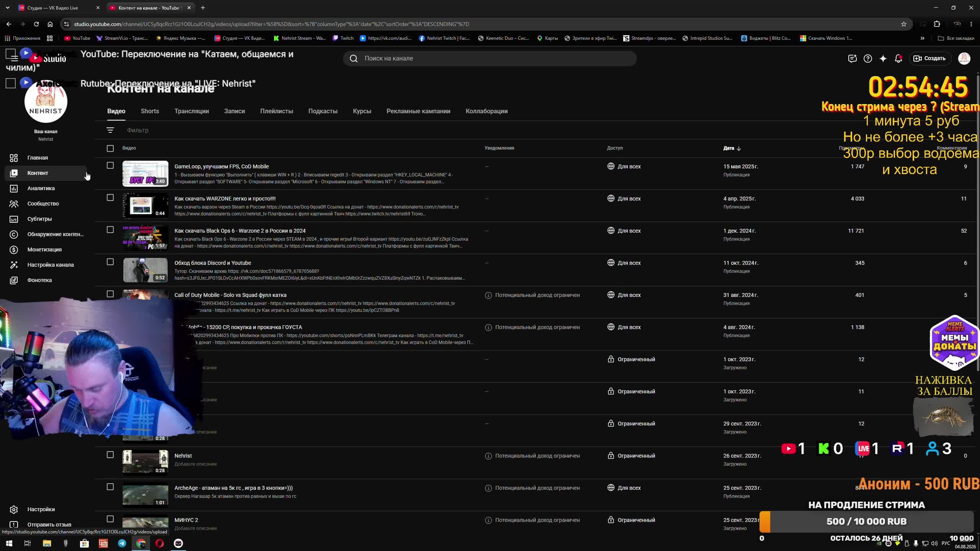This screenshot has width=980, height=551.
Task: Bookmark this page with the star icon
Action: 904,24
